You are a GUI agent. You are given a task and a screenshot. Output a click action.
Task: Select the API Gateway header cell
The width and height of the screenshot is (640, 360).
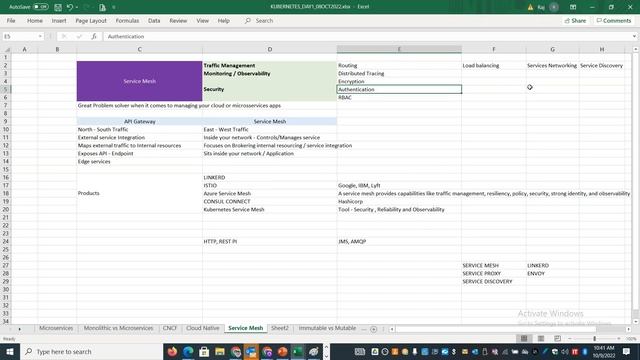(139, 121)
